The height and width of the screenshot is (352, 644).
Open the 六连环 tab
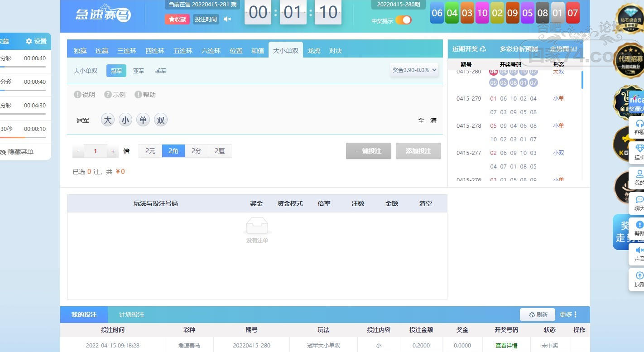pos(211,51)
